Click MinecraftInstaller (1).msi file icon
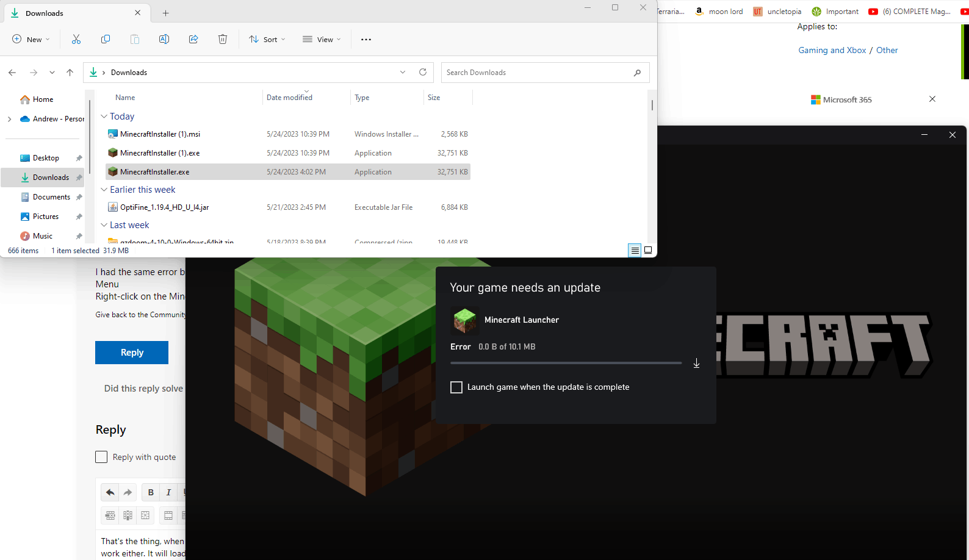Viewport: 969px width, 560px height. tap(113, 134)
